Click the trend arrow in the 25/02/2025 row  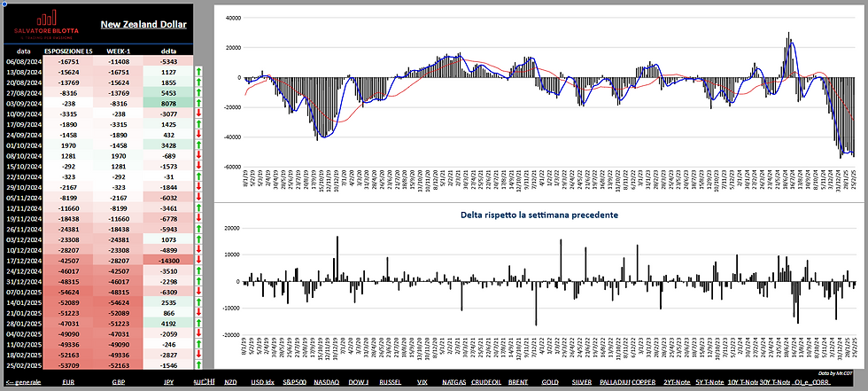tap(198, 365)
